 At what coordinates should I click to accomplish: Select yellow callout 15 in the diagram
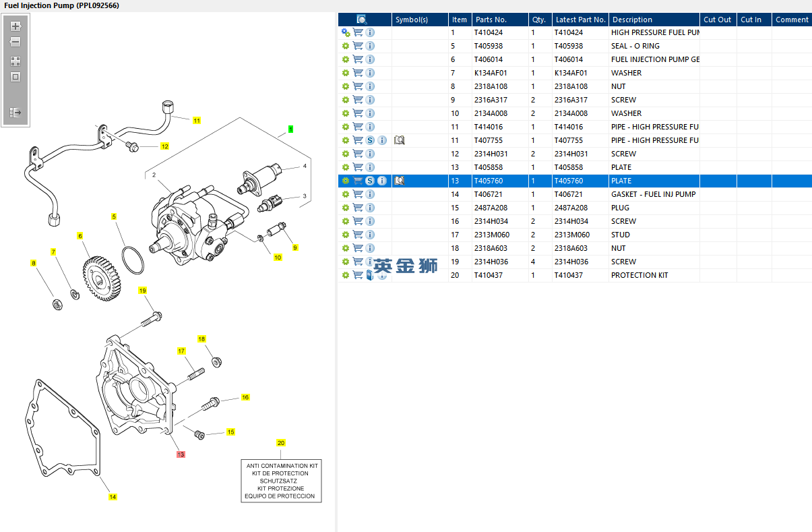(230, 432)
